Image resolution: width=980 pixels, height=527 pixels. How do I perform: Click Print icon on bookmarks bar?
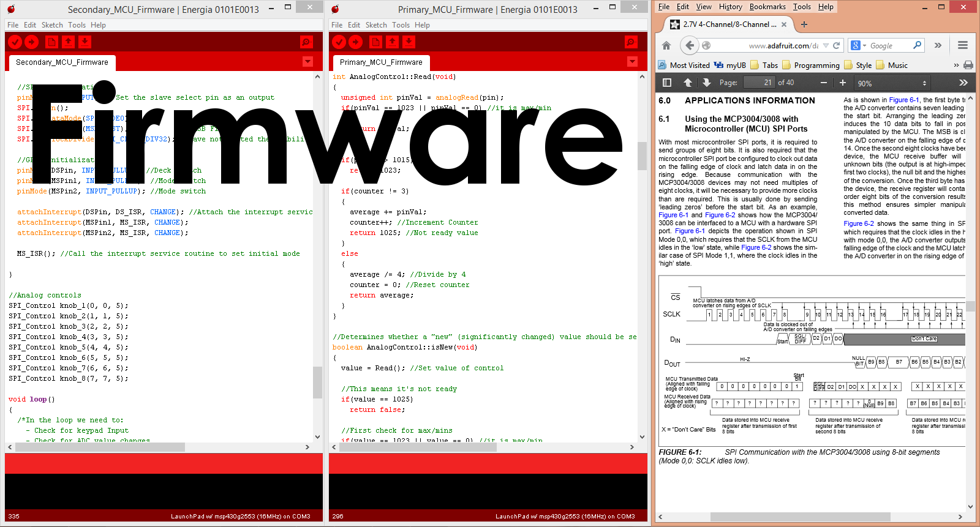968,65
